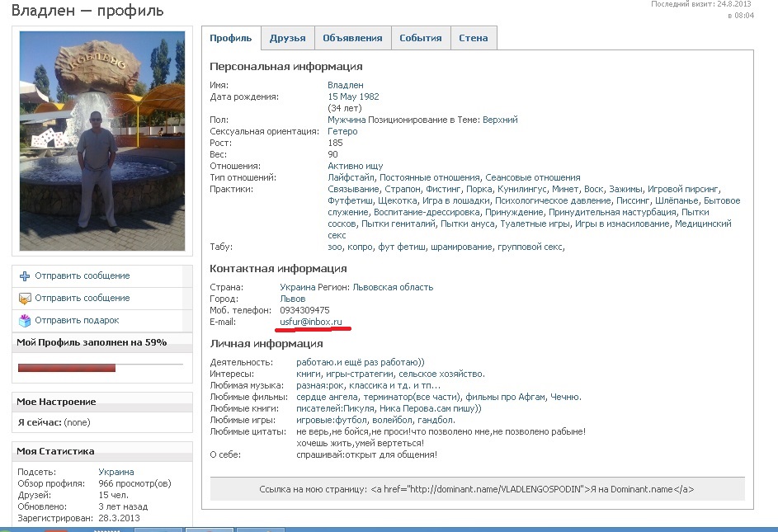Click the Украина link next to Подсеть
The image size is (778, 532).
[116, 472]
